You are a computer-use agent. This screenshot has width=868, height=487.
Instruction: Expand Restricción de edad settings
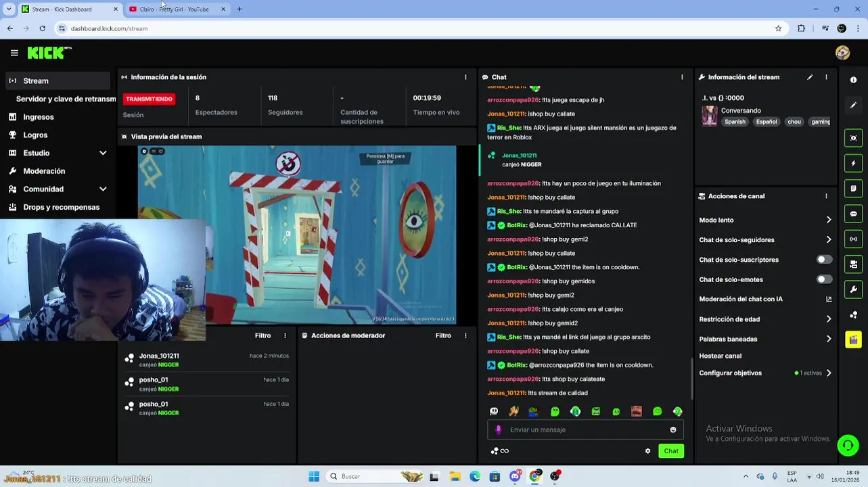(x=829, y=319)
